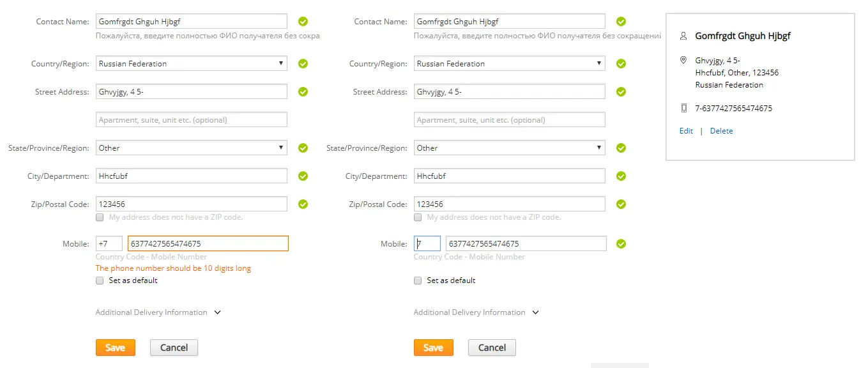Image resolution: width=868 pixels, height=368 pixels.
Task: Click right mobile number field
Action: [526, 243]
